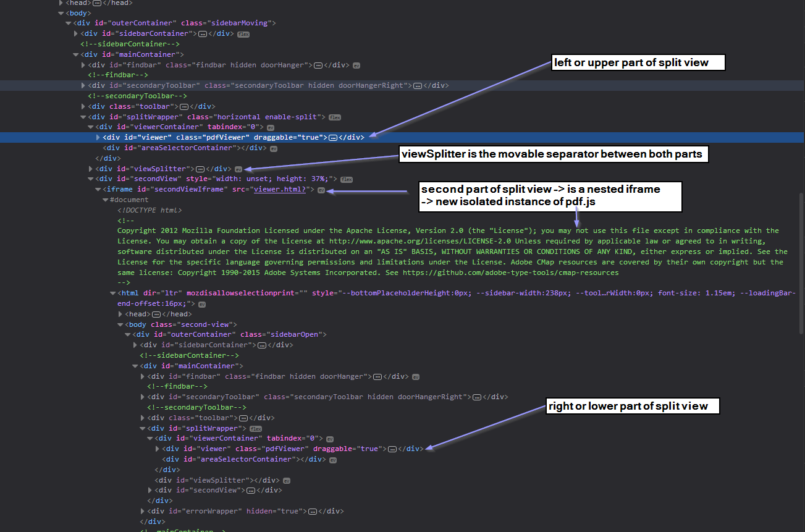Toggle the flex badge on the secondView div with height 37%

click(347, 179)
